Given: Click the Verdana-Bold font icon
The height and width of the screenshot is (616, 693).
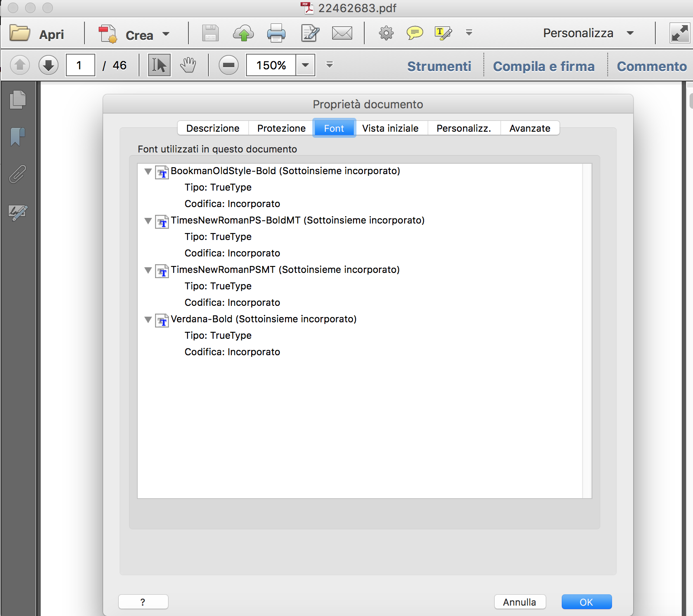Looking at the screenshot, I should pyautogui.click(x=162, y=321).
